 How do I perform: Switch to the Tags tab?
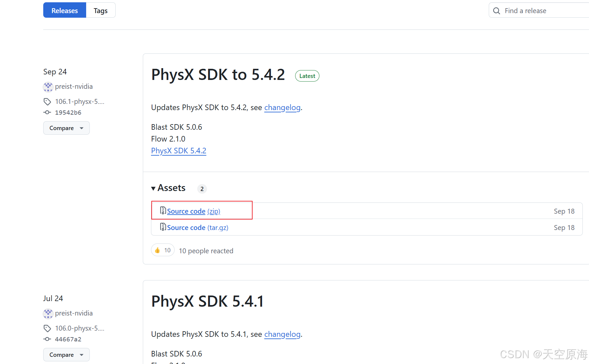coord(101,10)
